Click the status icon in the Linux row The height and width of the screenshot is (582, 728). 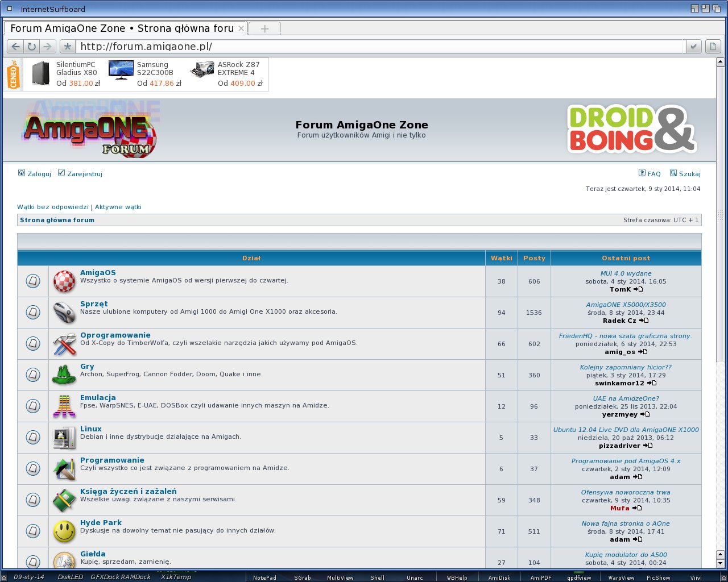coord(33,437)
